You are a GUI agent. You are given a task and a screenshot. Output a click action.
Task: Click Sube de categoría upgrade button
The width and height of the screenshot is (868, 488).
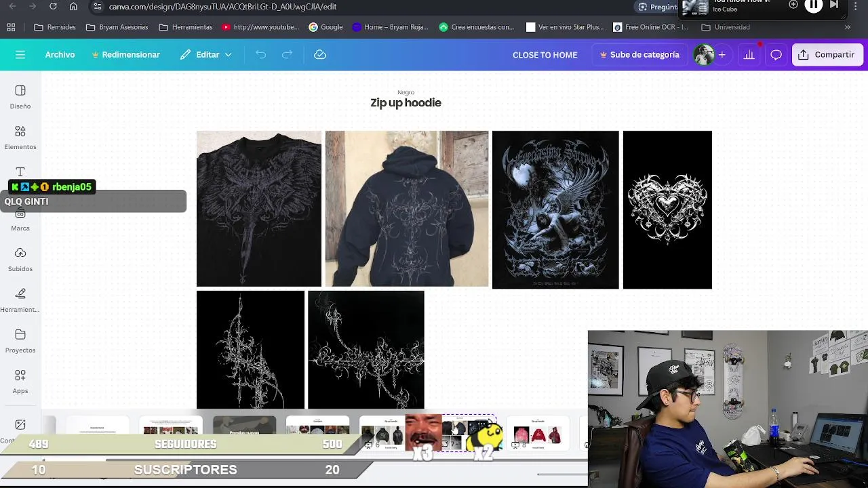pyautogui.click(x=639, y=55)
